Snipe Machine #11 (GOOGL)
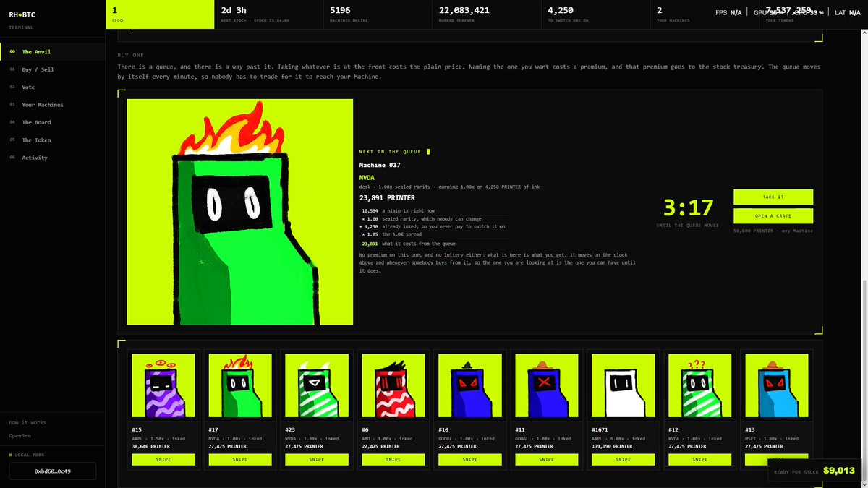This screenshot has height=488, width=868. click(546, 459)
